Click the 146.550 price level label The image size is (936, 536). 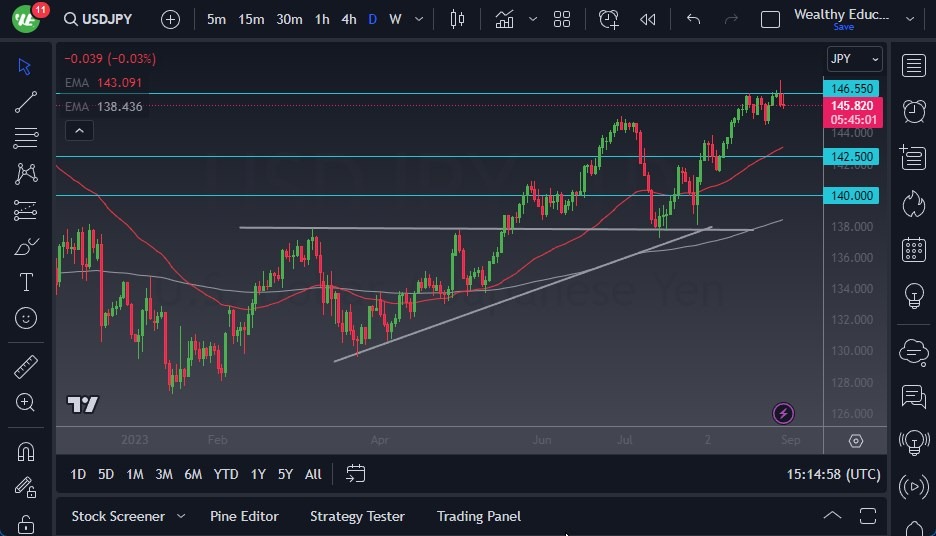[x=852, y=89]
